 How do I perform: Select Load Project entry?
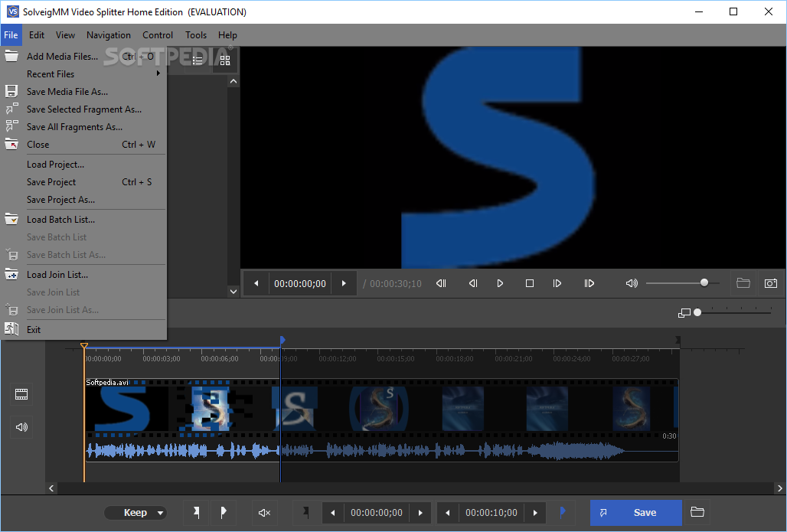point(83,164)
